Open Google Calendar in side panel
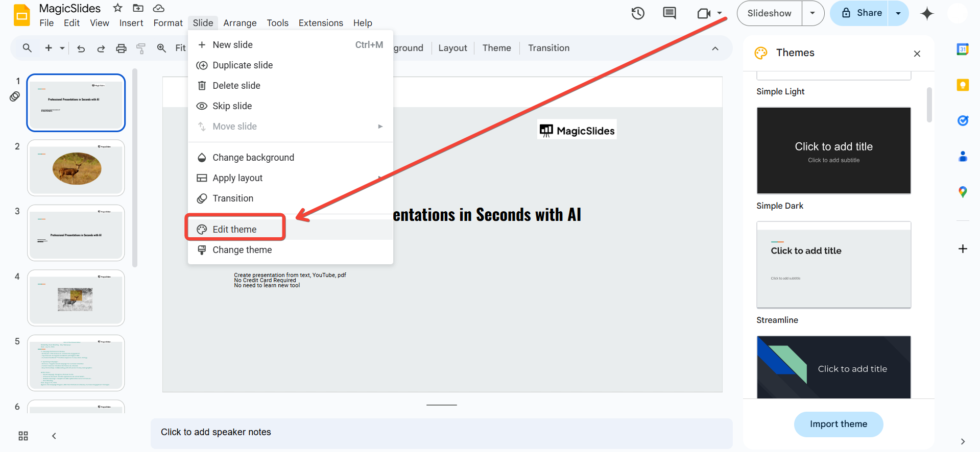This screenshot has width=980, height=452. coord(963,49)
